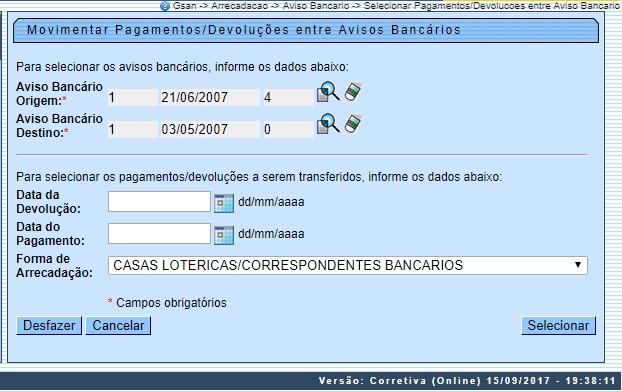Click Origem sequence field showing 4
This screenshot has width=622, height=392.
pyautogui.click(x=288, y=97)
